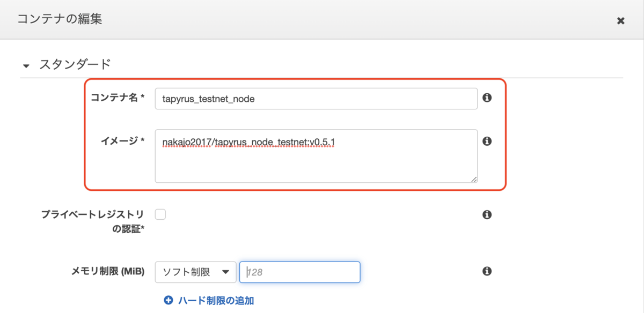Open info icon for プライベートレジストリの認証
This screenshot has width=644, height=313.
point(487,214)
